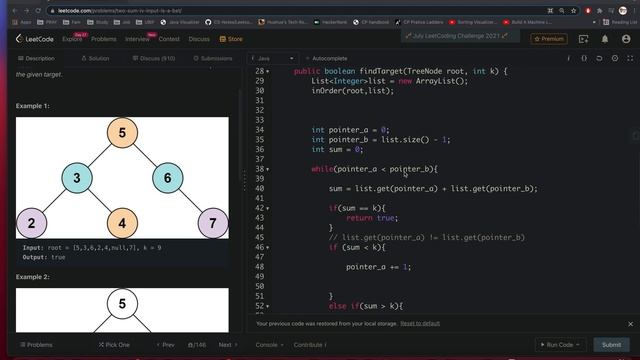Image resolution: width=640 pixels, height=360 pixels.
Task: Click Reset to default link
Action: (x=420, y=324)
